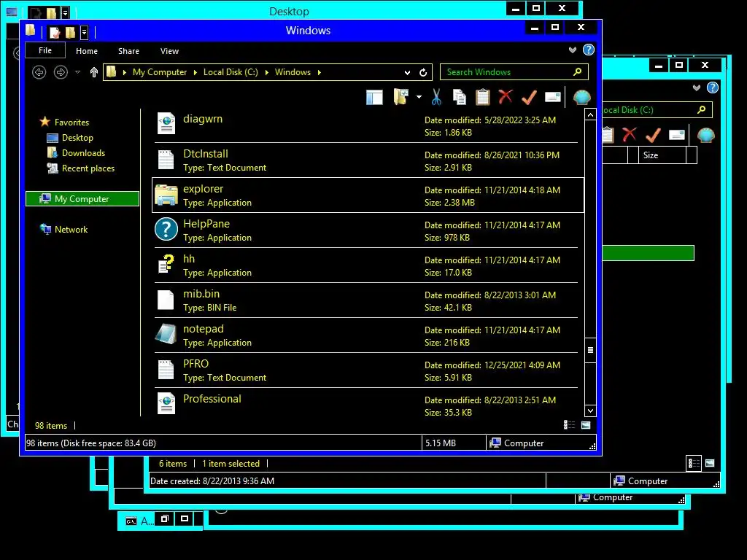
Task: Click the Search Windows input box
Action: [x=514, y=72]
